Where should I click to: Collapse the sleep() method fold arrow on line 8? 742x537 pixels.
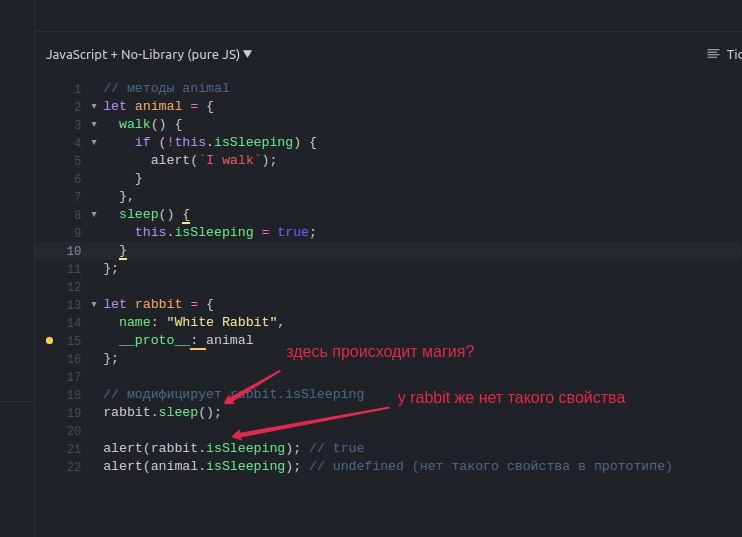click(x=94, y=214)
